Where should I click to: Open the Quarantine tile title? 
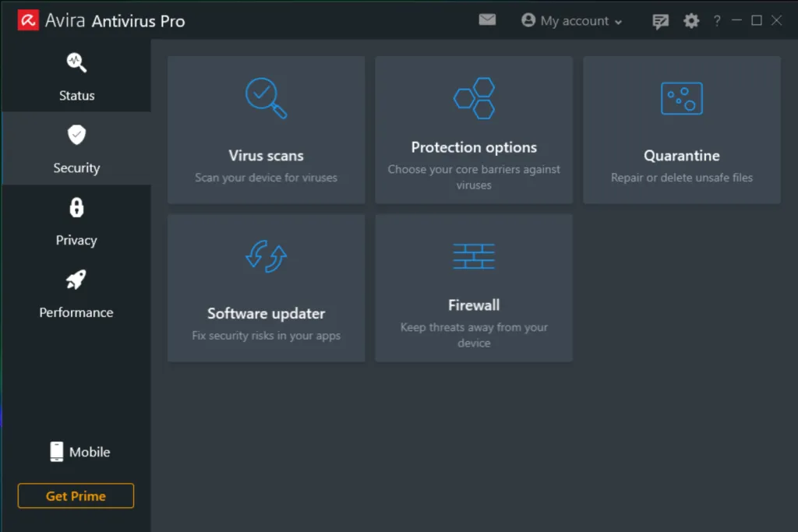[x=681, y=156]
